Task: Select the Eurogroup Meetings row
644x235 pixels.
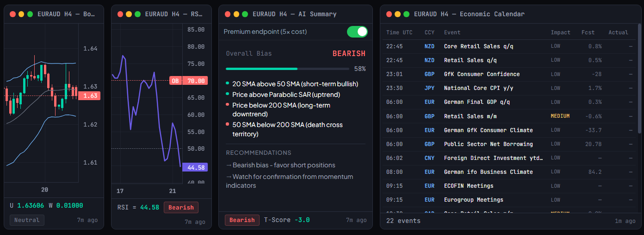Action: click(x=510, y=200)
